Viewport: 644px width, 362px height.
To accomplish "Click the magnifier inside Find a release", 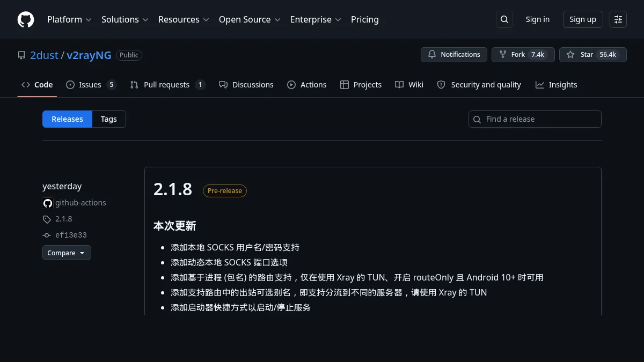I will click(x=478, y=119).
